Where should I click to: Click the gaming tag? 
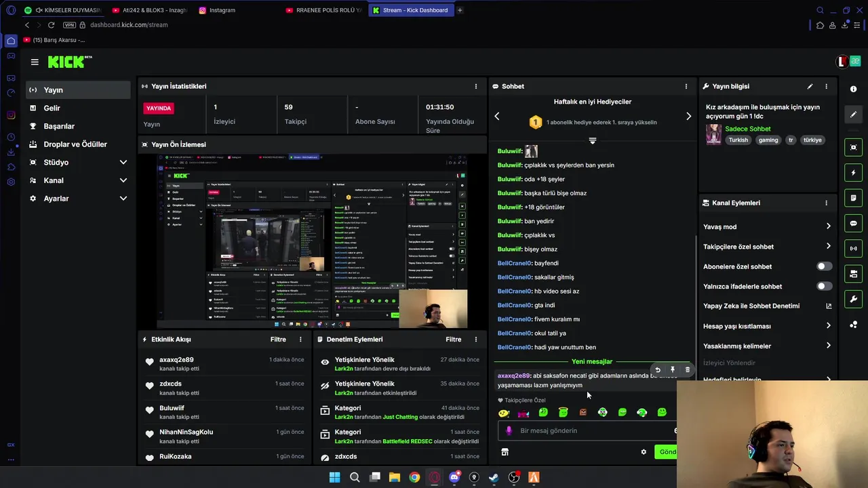point(768,140)
